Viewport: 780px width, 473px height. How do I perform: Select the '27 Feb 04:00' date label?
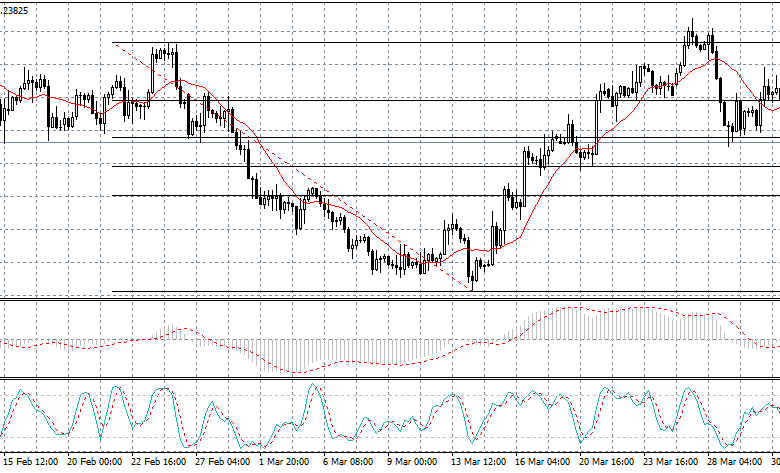tap(223, 463)
